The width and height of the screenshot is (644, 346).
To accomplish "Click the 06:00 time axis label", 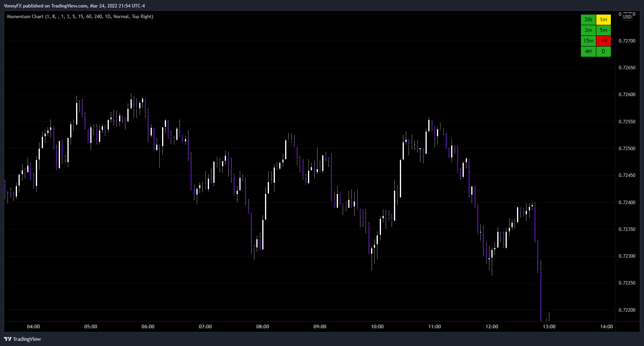I will pyautogui.click(x=148, y=327).
